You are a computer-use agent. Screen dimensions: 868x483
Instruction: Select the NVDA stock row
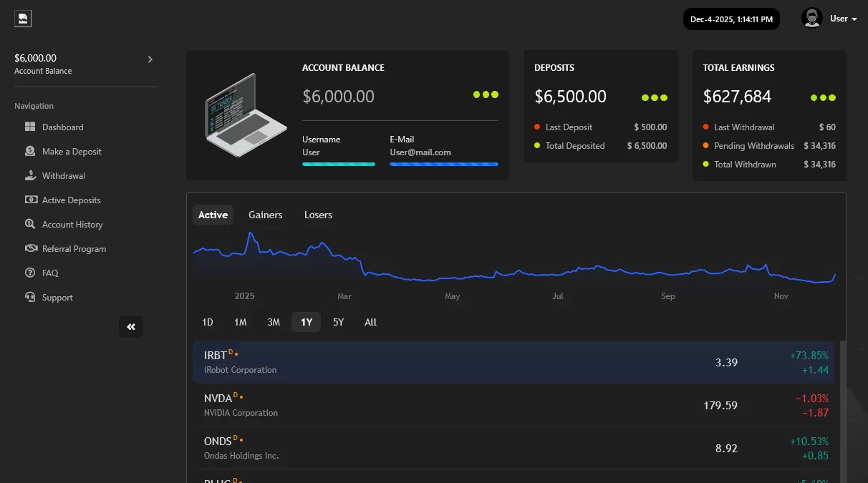[x=514, y=405]
